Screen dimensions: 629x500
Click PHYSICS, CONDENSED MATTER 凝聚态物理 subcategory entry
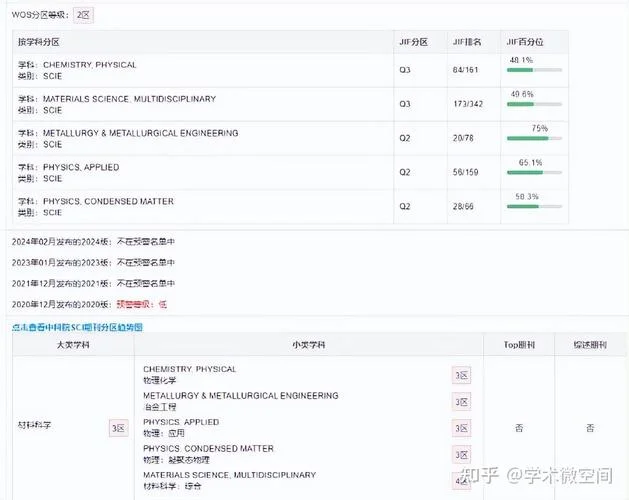(208, 454)
